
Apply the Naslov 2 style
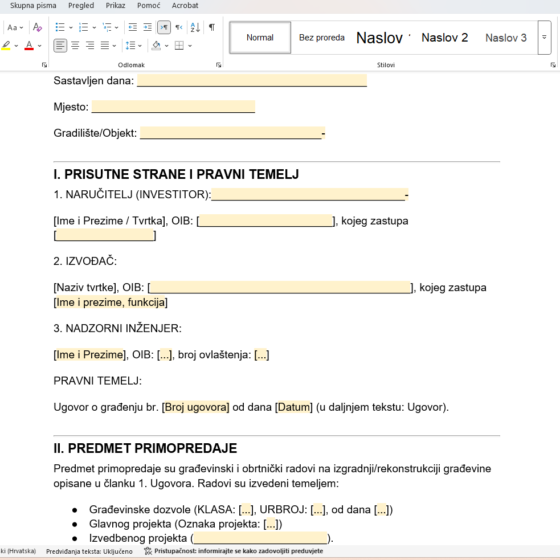tap(444, 38)
